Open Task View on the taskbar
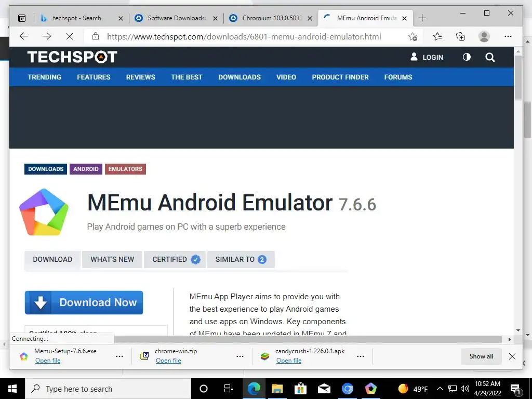Screen dimensions: 532x399 point(229,389)
